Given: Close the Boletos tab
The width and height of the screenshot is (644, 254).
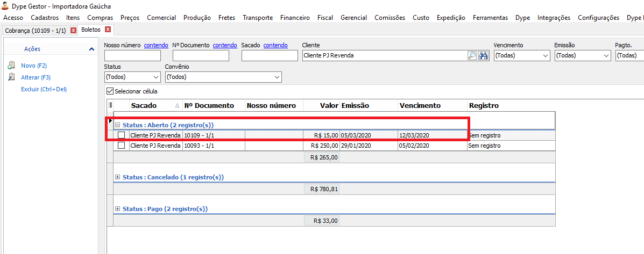Looking at the screenshot, I should tap(108, 30).
